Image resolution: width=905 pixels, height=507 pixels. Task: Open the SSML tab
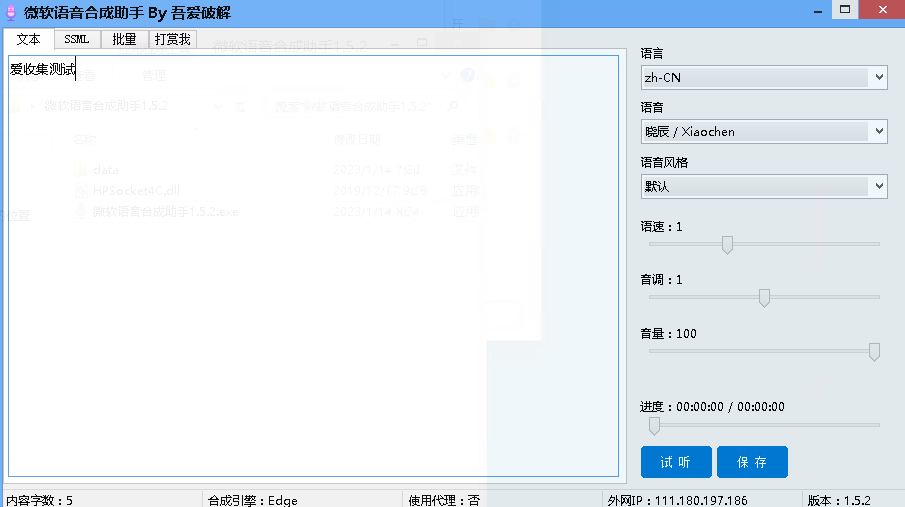pos(77,40)
